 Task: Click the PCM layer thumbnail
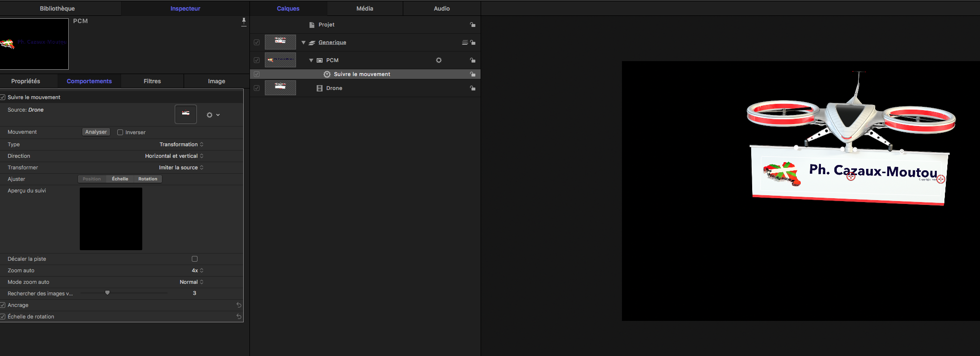pyautogui.click(x=280, y=60)
